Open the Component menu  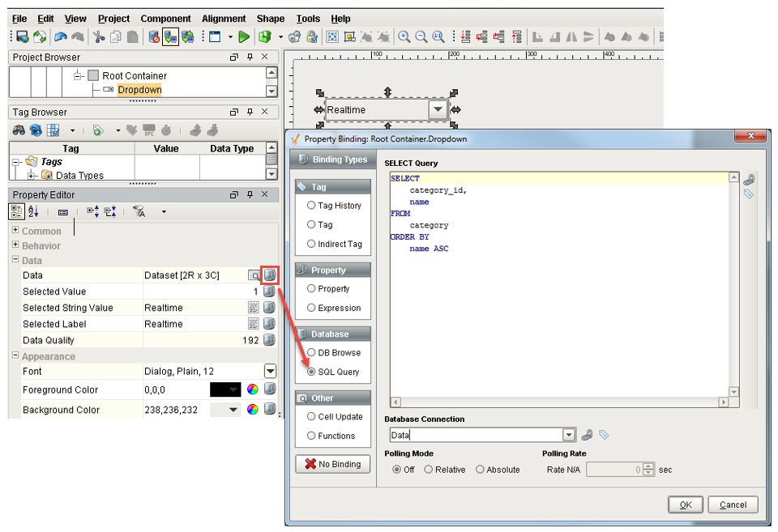(x=165, y=18)
